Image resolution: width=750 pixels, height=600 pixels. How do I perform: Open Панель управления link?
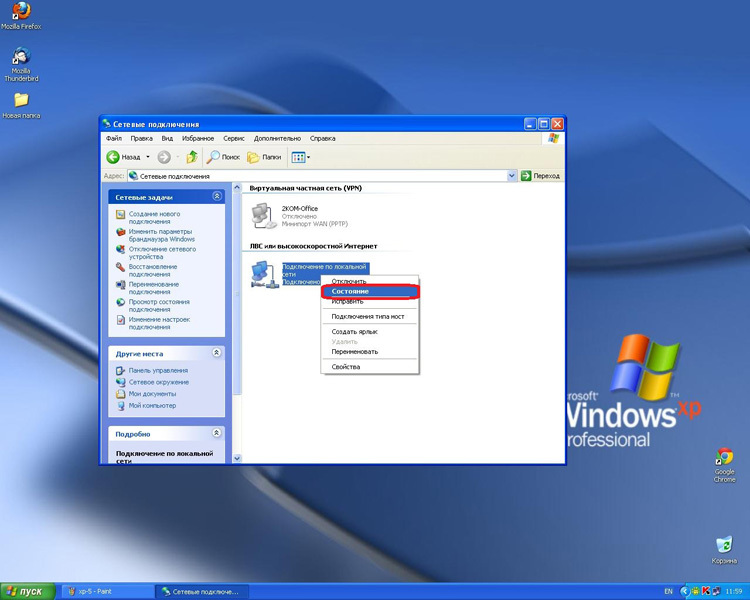click(158, 370)
